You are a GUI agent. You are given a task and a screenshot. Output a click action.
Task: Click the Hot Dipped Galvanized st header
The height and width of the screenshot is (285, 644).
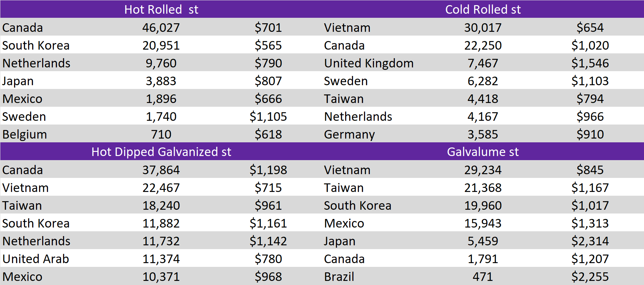click(x=161, y=152)
